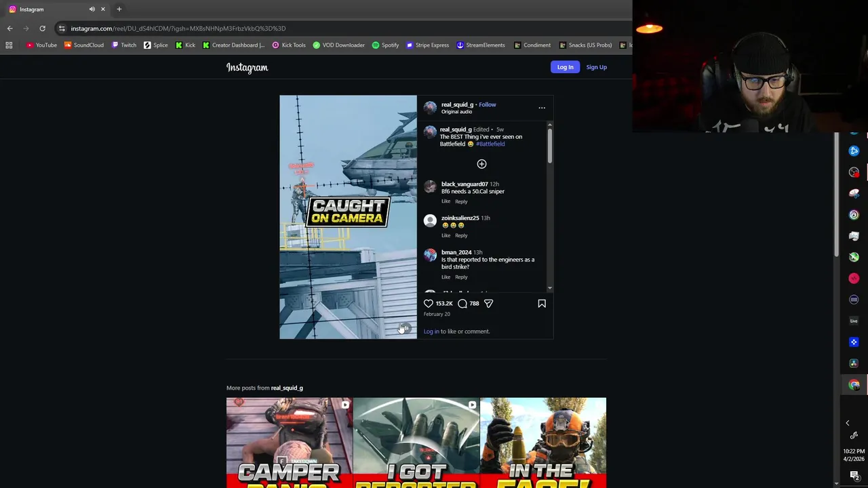Viewport: 868px width, 488px height.
Task: Click the page vertical scrollbar
Action: (836, 193)
